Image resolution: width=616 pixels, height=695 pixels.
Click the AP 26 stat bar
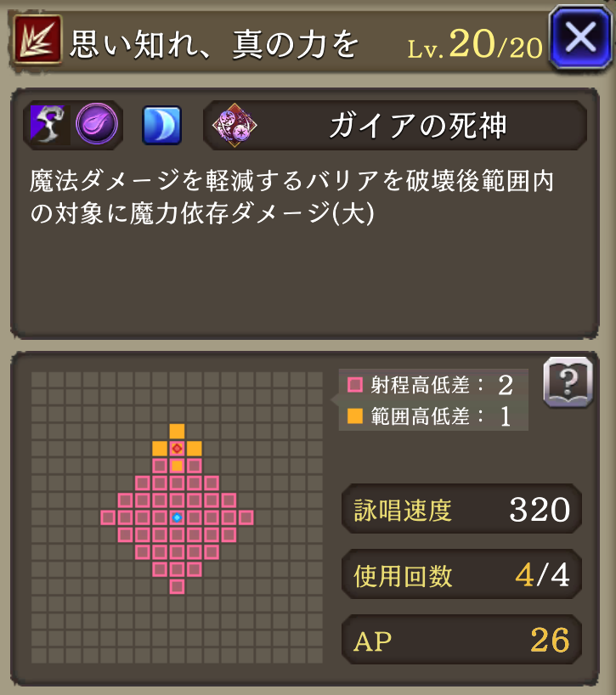coord(461,639)
